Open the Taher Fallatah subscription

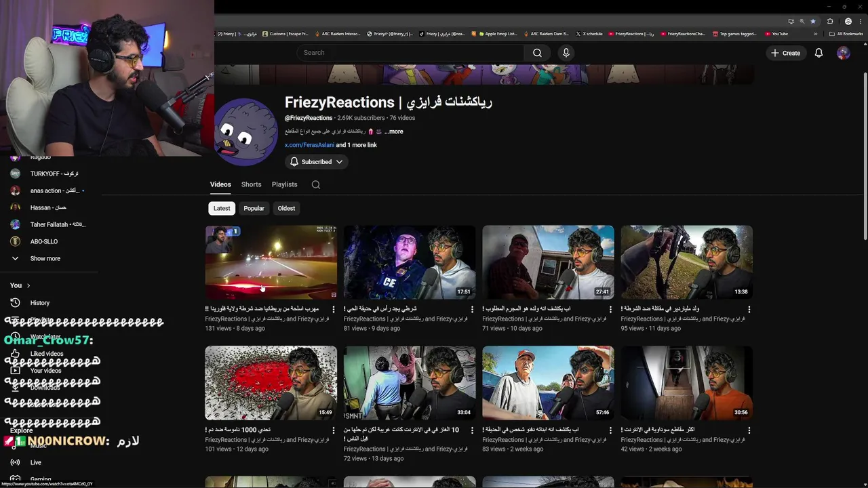(49, 224)
